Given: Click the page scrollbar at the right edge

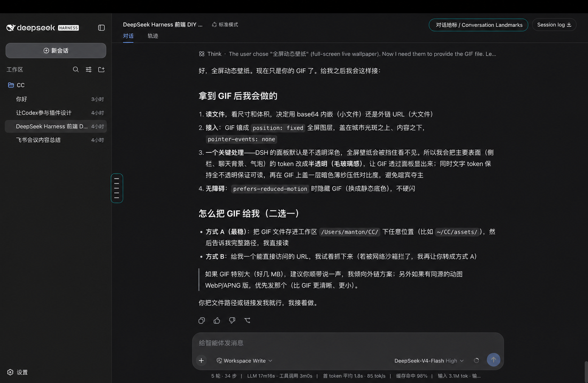Looking at the screenshot, I should [x=586, y=372].
